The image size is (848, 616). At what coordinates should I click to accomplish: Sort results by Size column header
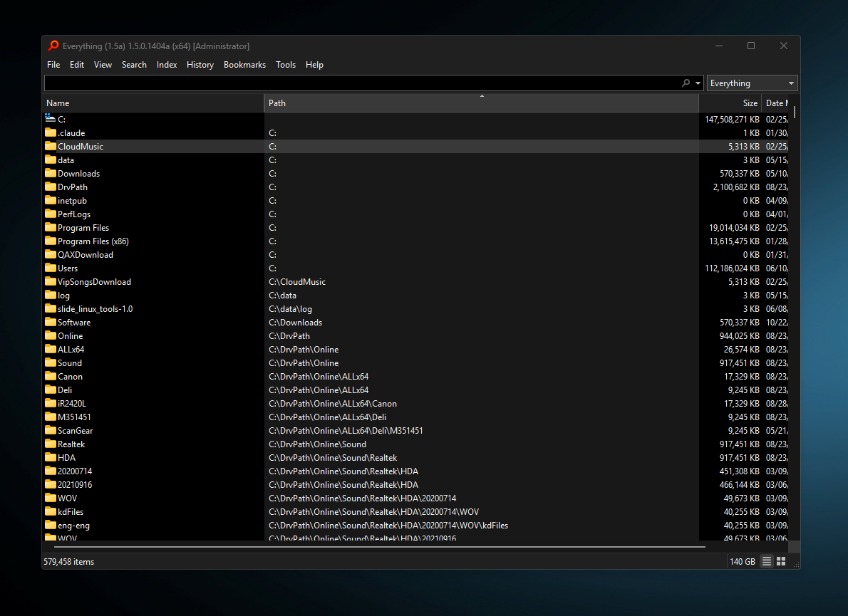(x=730, y=103)
